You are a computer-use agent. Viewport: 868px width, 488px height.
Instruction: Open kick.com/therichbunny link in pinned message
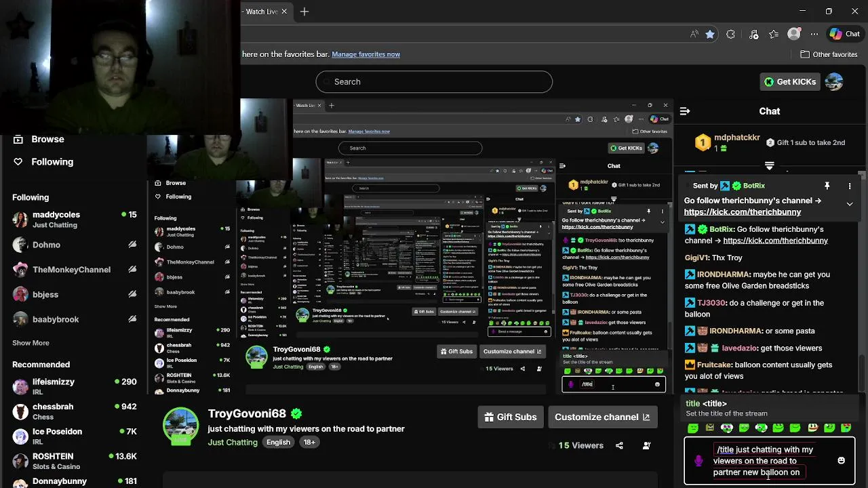[743, 212]
